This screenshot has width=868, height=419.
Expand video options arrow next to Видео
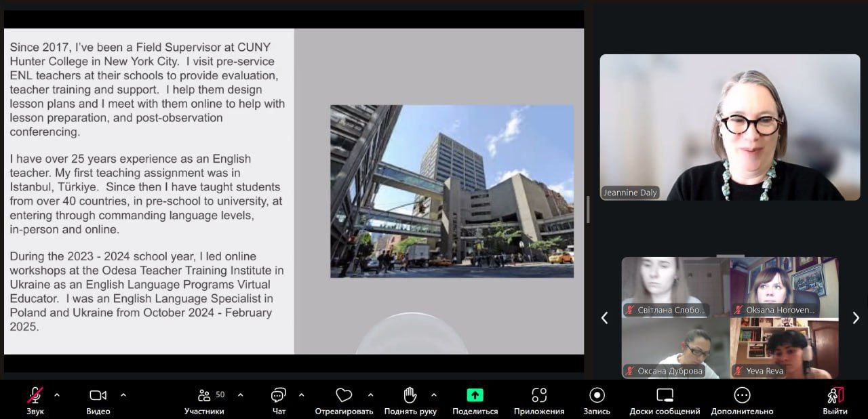click(123, 395)
